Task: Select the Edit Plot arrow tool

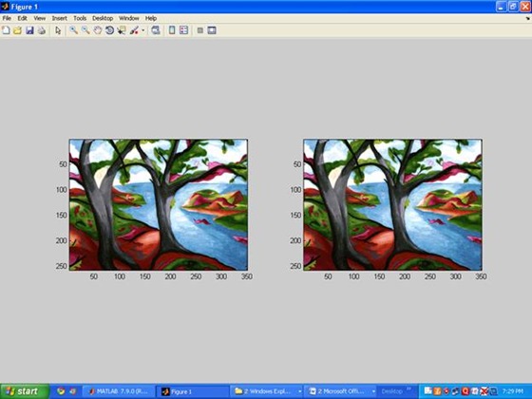Action: pos(58,30)
